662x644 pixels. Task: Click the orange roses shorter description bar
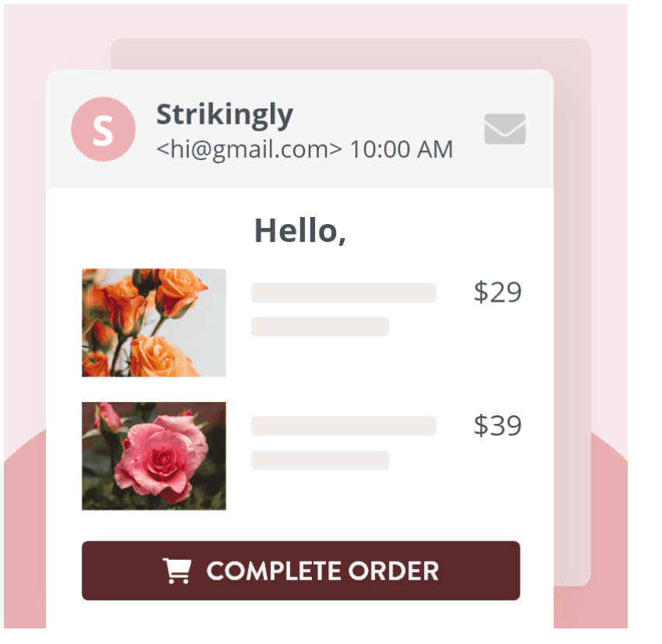(320, 327)
